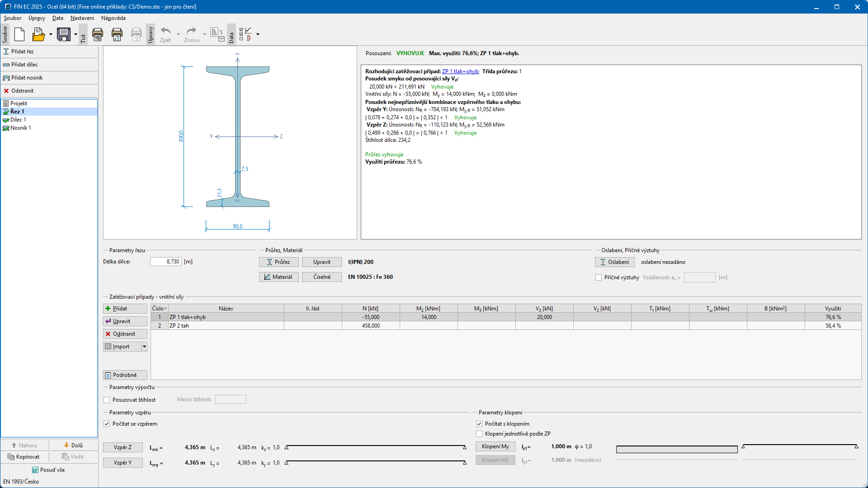
Task: Select Přidat řez in left panel
Action: 22,52
